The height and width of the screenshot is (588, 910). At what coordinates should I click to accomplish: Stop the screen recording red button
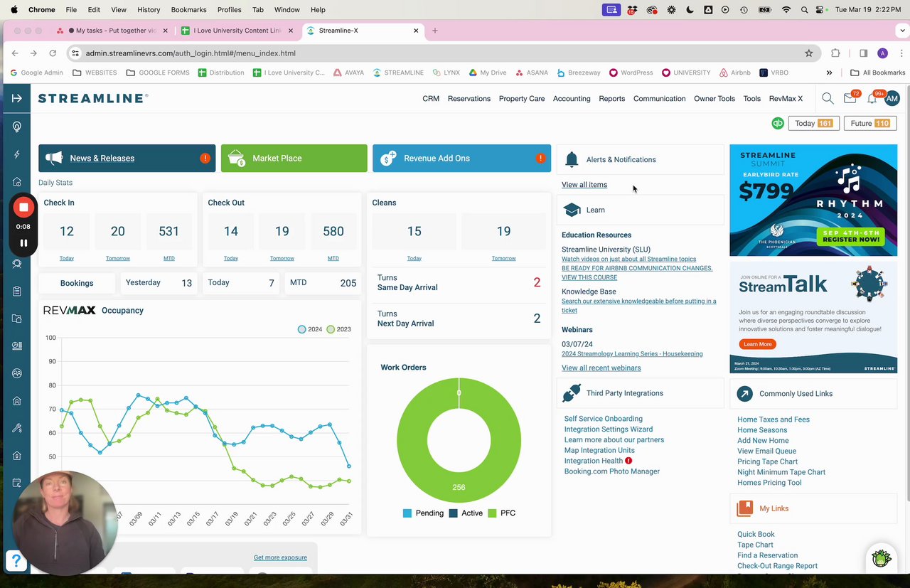pyautogui.click(x=23, y=207)
